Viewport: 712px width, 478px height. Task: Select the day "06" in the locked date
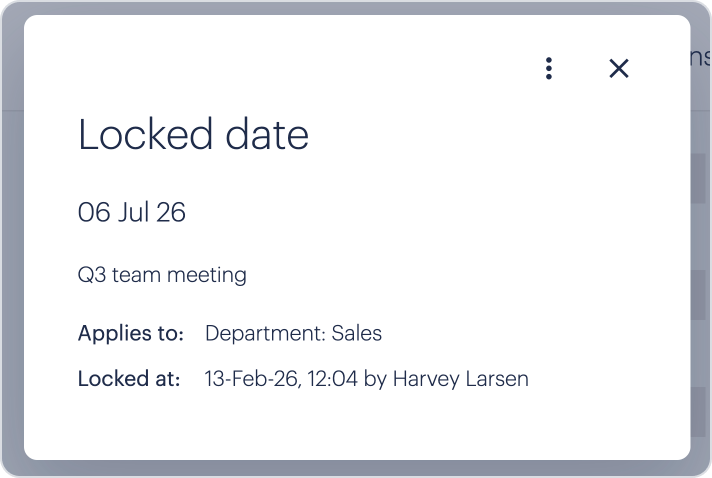[x=93, y=213]
